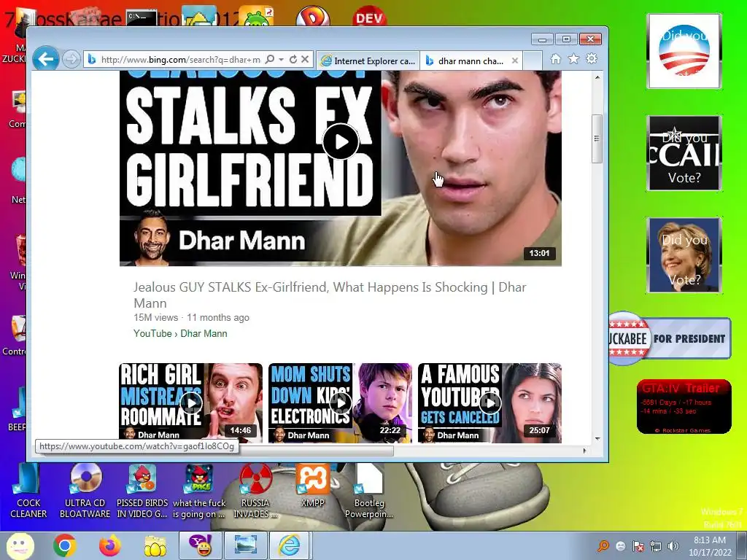Open Yahoo Messenger taskbar icon

point(200,545)
